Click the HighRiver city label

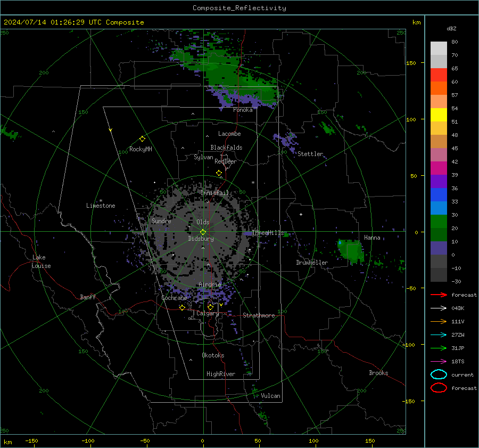pyautogui.click(x=221, y=374)
